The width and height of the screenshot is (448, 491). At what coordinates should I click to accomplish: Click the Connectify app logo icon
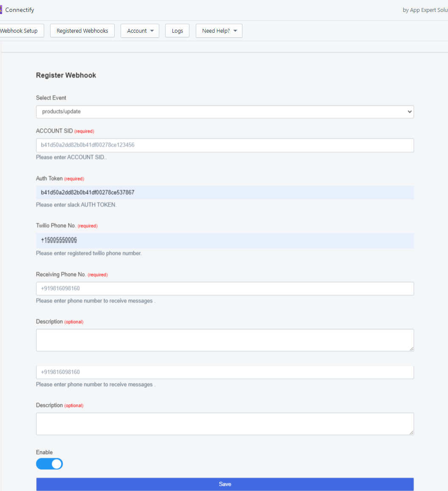point(1,10)
